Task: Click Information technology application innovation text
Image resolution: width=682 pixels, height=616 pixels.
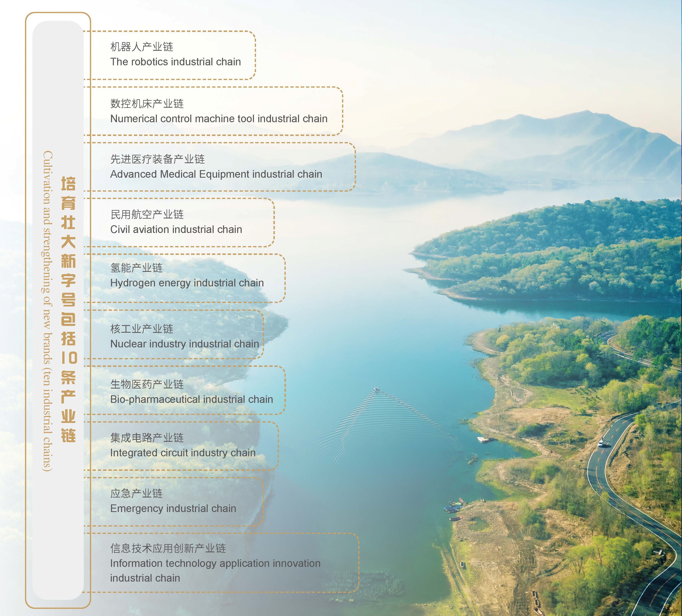Action: coord(215,563)
